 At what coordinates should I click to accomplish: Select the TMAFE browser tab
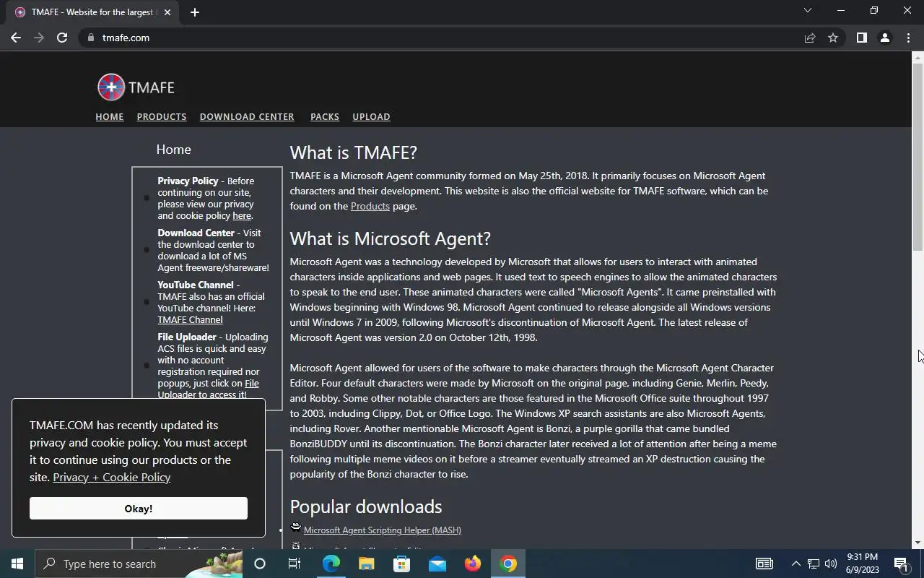pyautogui.click(x=94, y=12)
